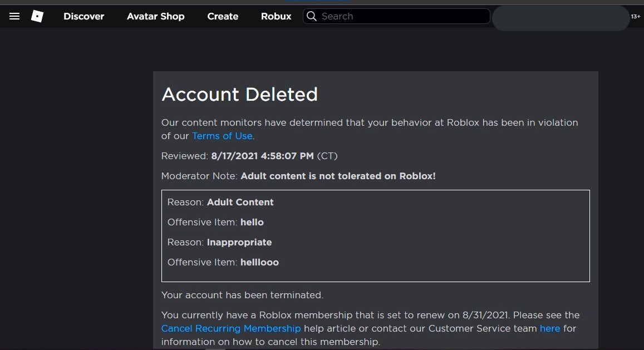
Task: Select the 'Inappropriate' reason text
Action: coord(239,243)
